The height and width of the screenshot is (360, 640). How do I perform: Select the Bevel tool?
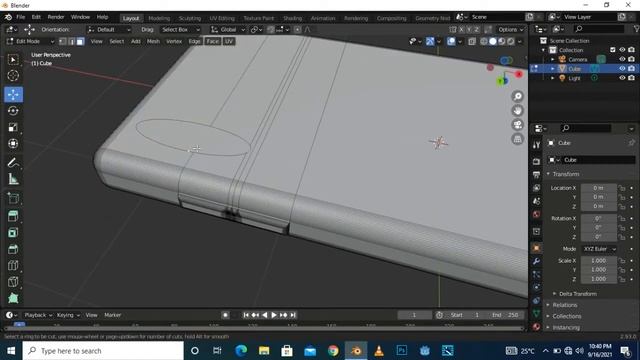point(13,249)
